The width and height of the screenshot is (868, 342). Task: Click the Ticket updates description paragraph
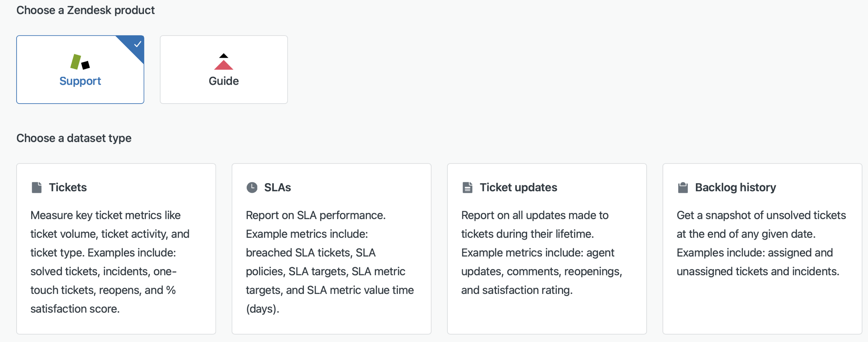541,253
